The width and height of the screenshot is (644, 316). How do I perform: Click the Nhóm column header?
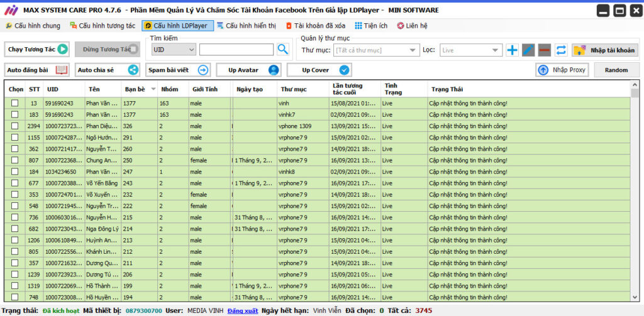coord(174,89)
